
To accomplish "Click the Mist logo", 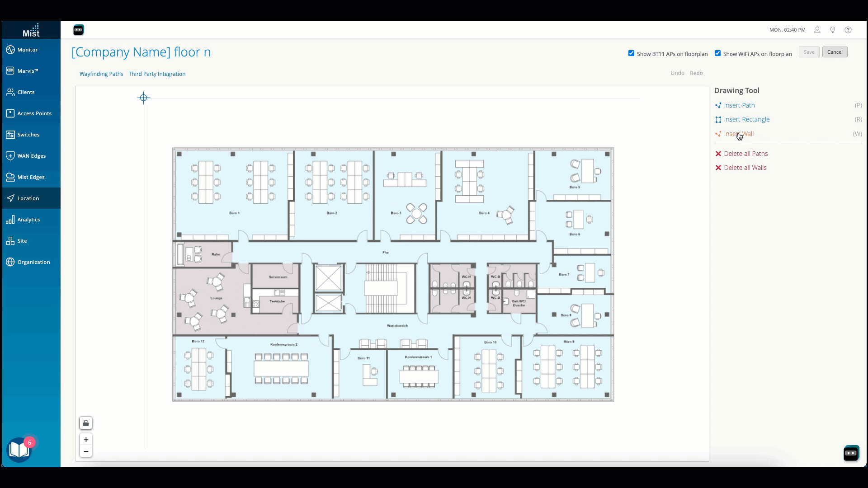I will click(31, 30).
